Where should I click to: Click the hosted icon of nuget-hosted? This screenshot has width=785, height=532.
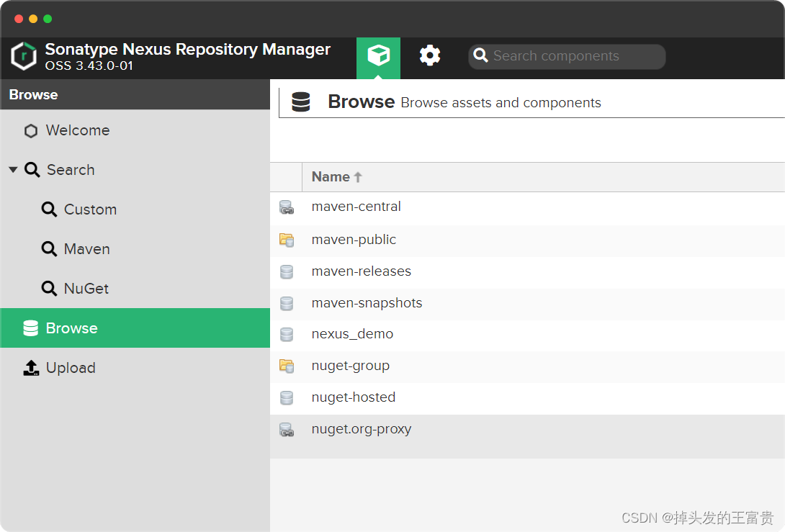(287, 398)
